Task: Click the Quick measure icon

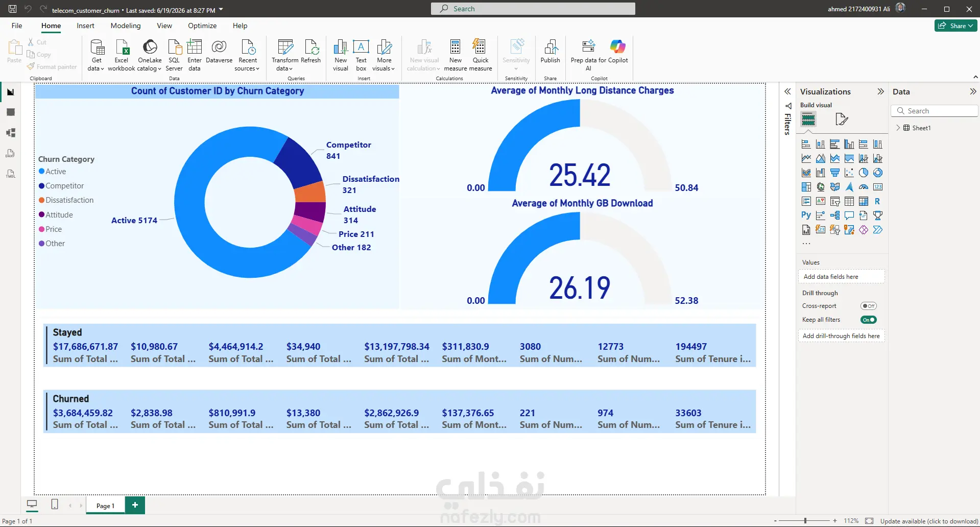Action: click(x=480, y=55)
